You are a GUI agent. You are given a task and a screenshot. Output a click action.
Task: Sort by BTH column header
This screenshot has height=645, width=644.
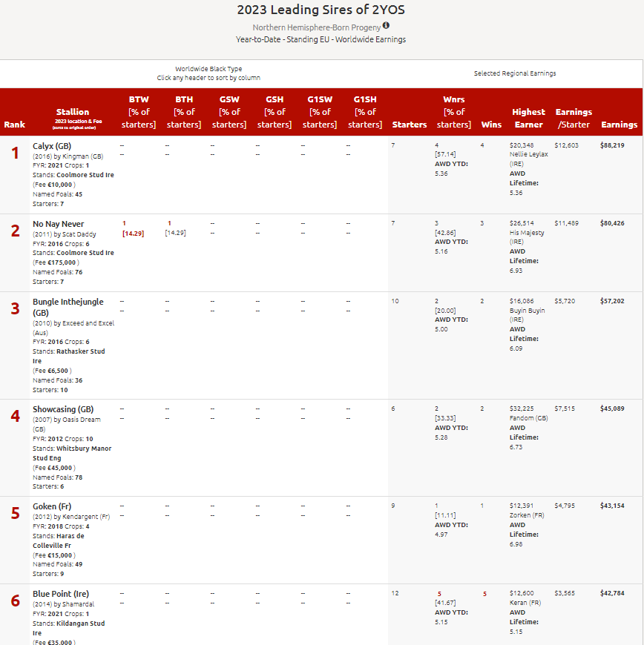tap(184, 112)
